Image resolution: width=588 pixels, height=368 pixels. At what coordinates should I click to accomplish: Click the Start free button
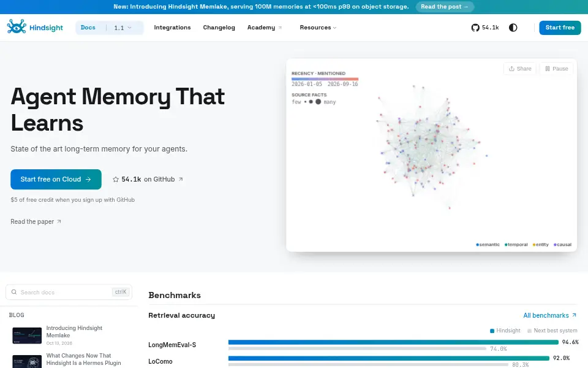click(560, 28)
